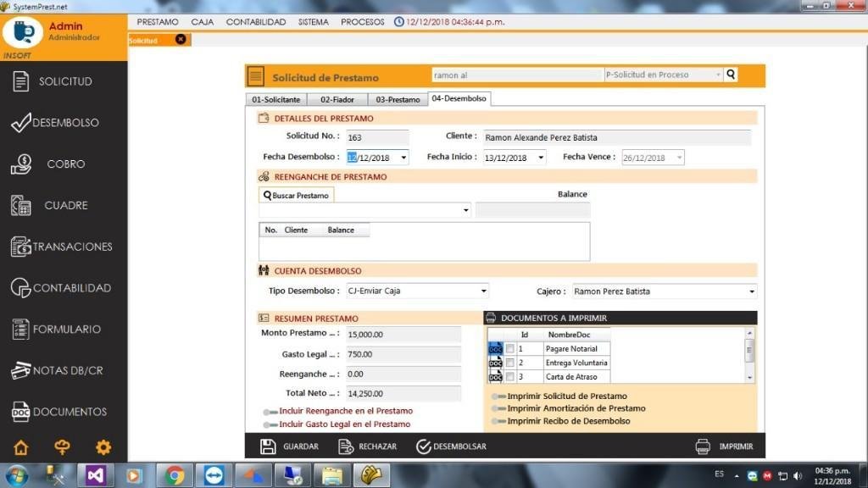
Task: Go to Cobro in the sidebar
Action: tap(48, 164)
